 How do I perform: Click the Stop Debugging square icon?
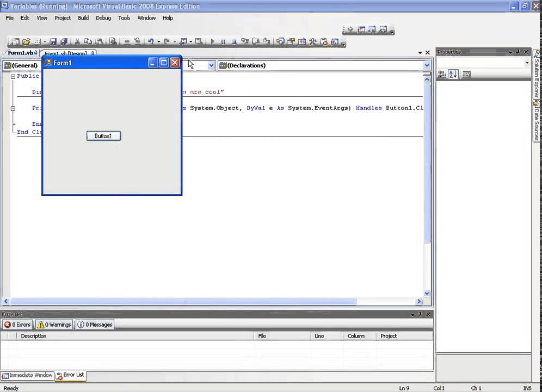click(x=233, y=41)
